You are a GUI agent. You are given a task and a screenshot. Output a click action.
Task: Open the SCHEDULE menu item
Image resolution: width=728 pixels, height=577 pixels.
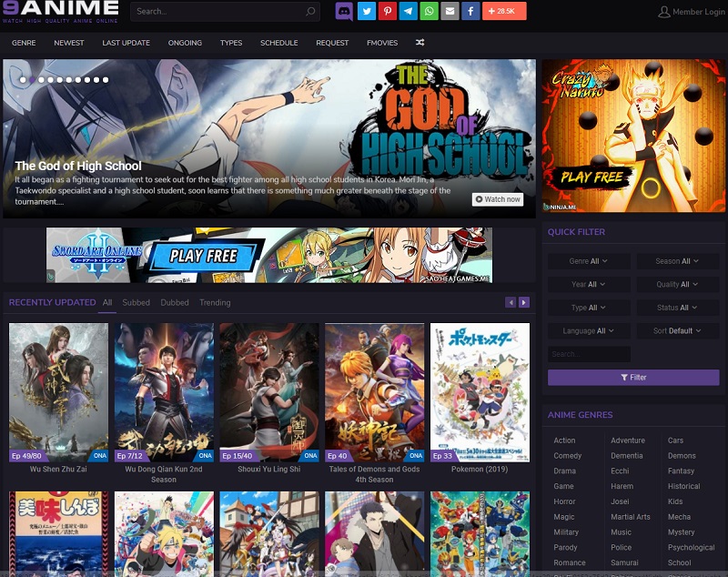pos(279,42)
